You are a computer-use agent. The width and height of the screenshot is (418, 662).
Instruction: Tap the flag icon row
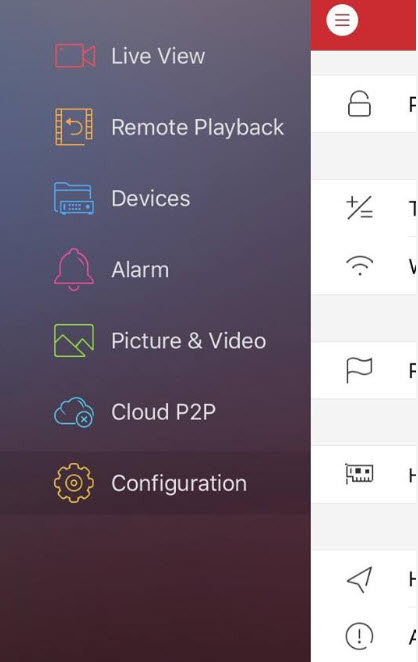(x=364, y=370)
